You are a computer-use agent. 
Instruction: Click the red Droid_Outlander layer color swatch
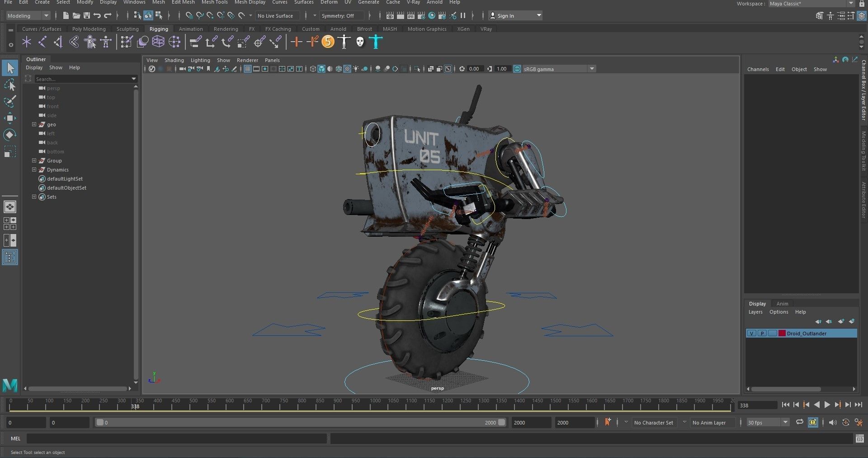(782, 333)
